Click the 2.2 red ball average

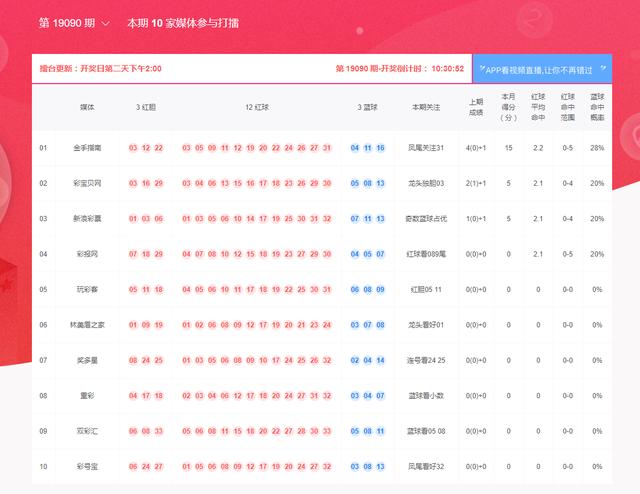[x=538, y=148]
